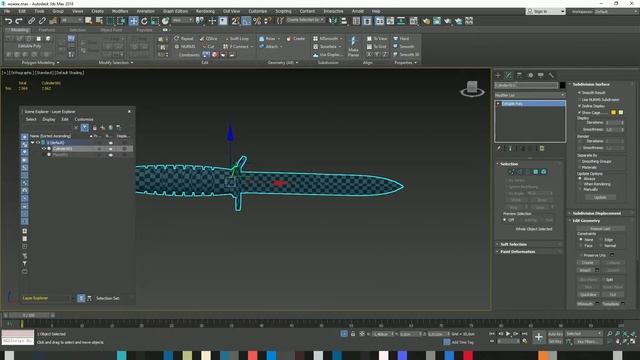Enable Use NURMS Subdivision checkbox

(580, 99)
